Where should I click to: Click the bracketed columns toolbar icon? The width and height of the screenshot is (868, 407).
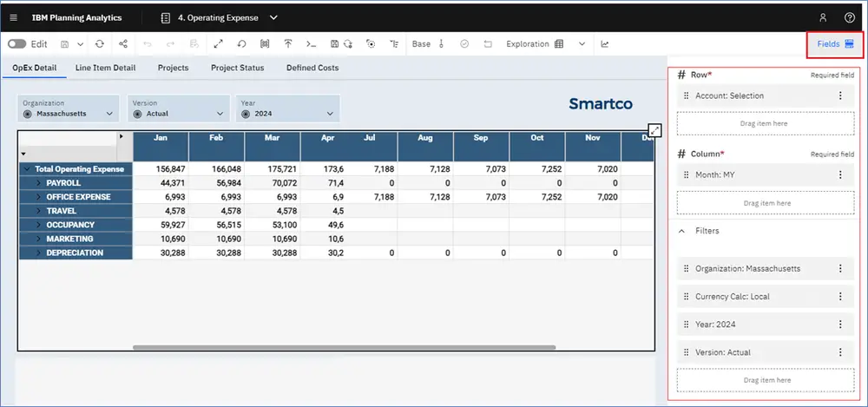265,43
